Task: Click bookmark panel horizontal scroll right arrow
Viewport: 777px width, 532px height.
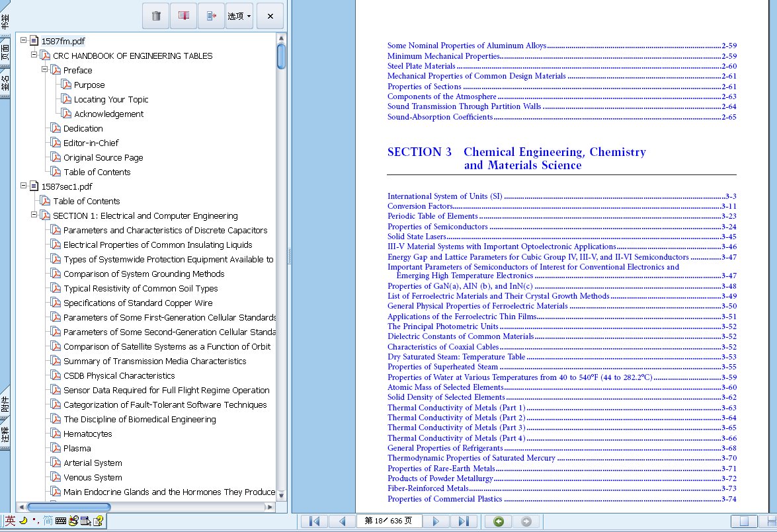Action: click(269, 507)
